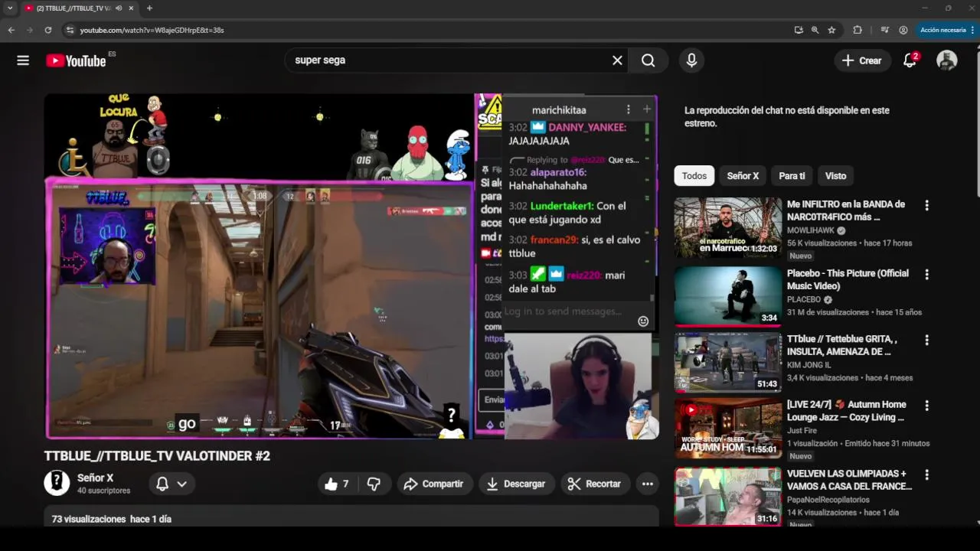
Task: View site information icon in address bar
Action: tap(70, 30)
